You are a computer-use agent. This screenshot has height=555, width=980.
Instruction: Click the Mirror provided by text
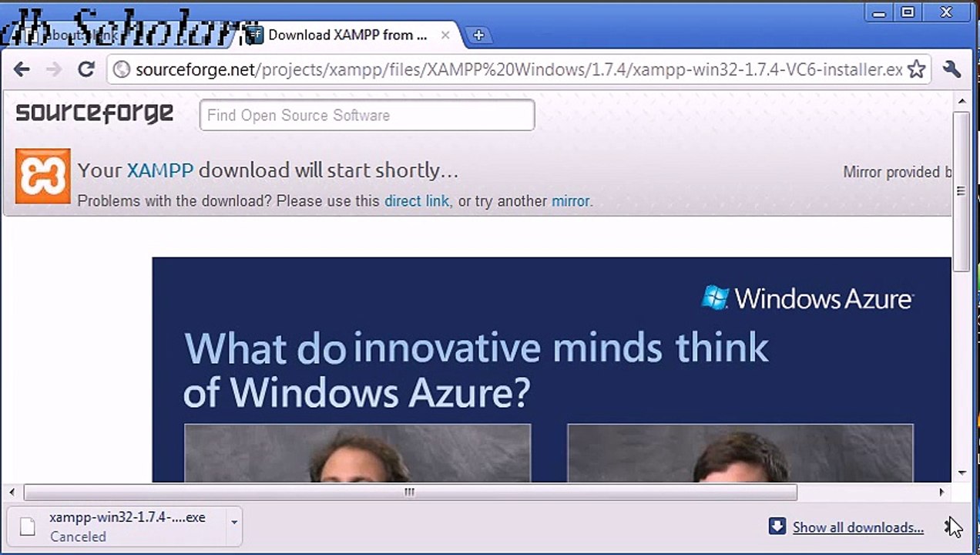[x=897, y=172]
